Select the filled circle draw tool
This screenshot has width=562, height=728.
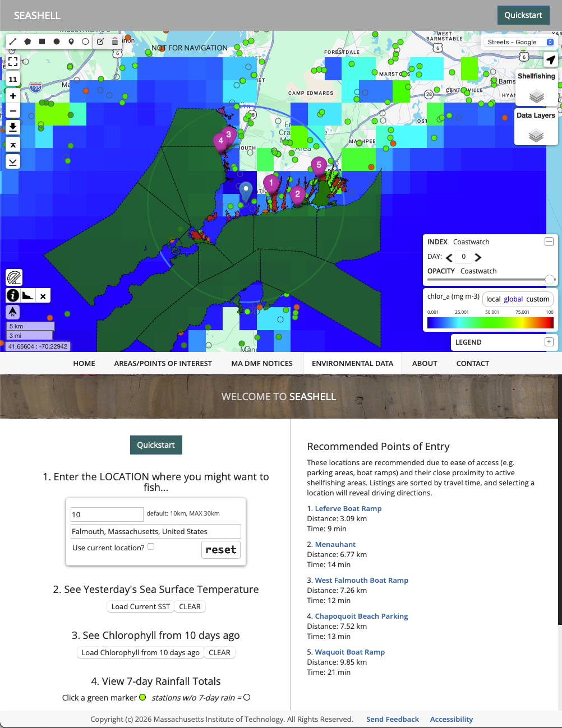click(57, 41)
